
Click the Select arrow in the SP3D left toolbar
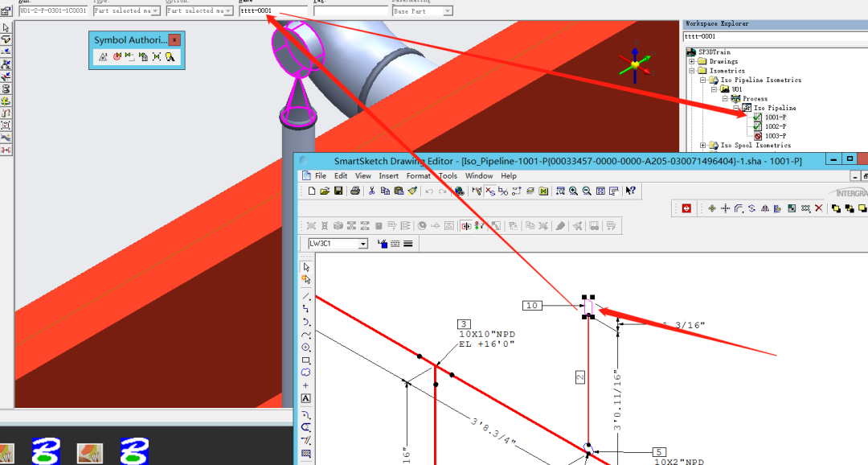click(x=6, y=27)
